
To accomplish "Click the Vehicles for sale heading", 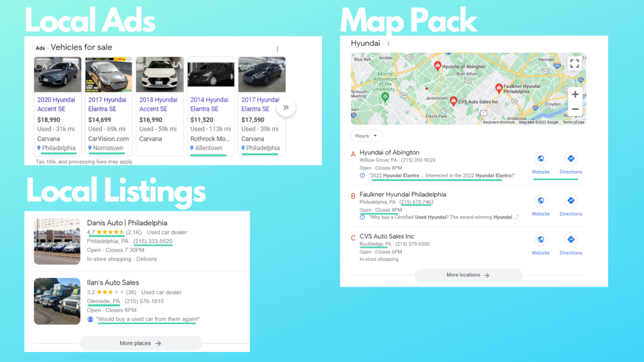I will [81, 48].
